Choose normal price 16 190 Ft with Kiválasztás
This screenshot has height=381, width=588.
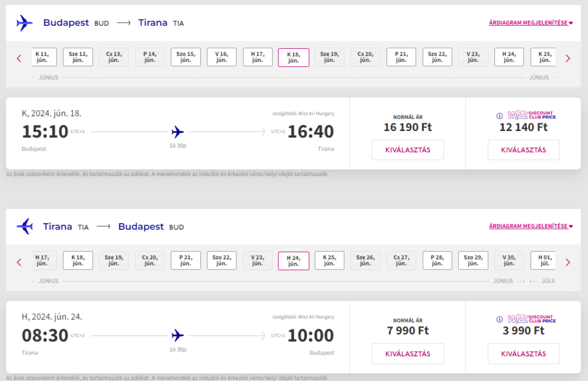tap(408, 150)
